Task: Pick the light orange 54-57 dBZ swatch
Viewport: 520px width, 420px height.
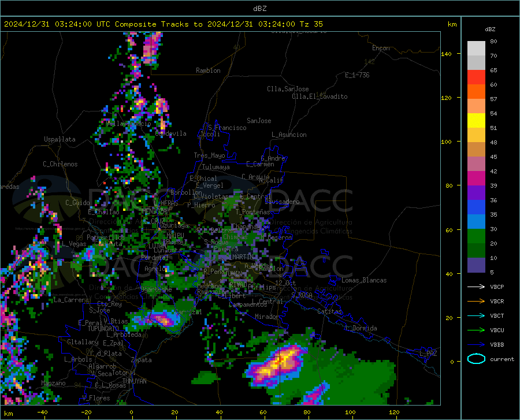Action: click(476, 106)
